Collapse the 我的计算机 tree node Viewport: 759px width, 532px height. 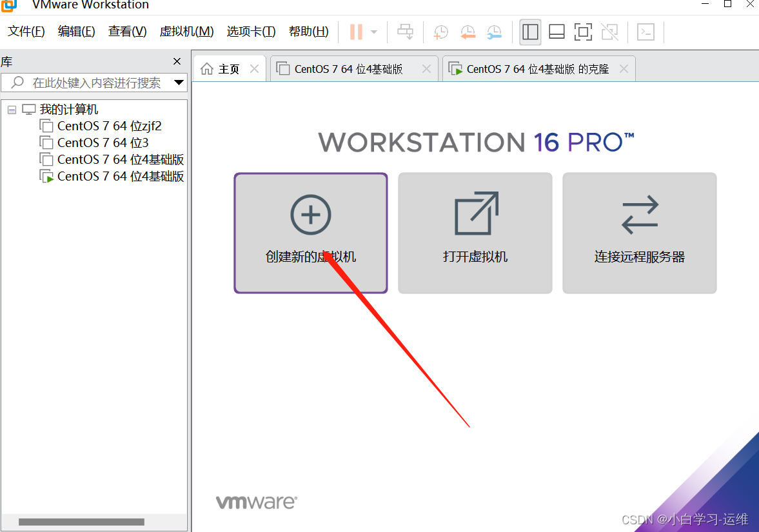pos(12,110)
